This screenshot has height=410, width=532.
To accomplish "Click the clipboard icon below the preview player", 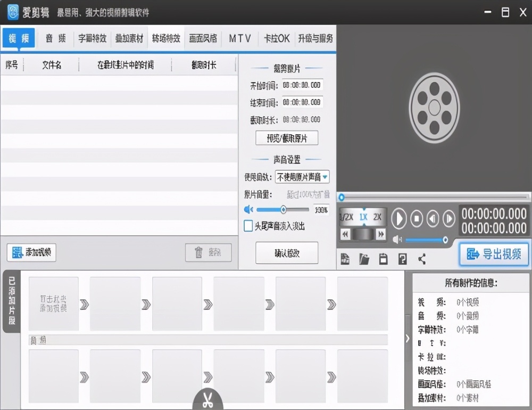I will point(384,258).
